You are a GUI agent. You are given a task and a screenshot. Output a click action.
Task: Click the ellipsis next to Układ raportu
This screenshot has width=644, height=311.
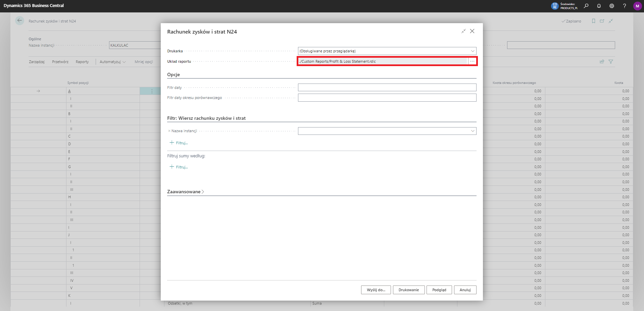click(472, 61)
